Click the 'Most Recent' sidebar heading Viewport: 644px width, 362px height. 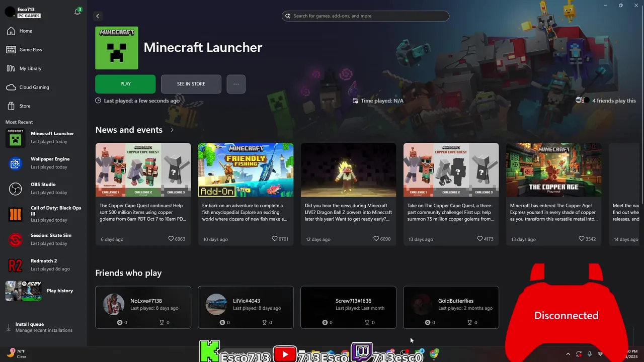[19, 122]
